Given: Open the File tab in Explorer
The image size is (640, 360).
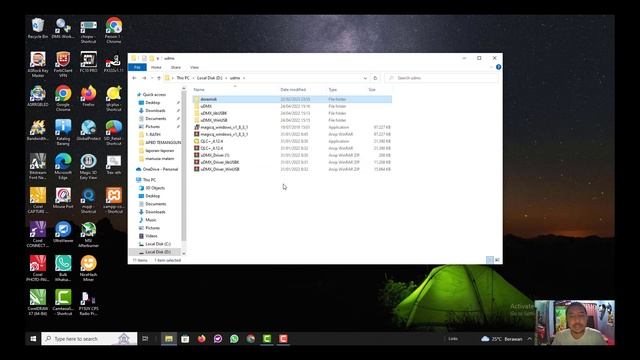Looking at the screenshot, I should tap(138, 67).
